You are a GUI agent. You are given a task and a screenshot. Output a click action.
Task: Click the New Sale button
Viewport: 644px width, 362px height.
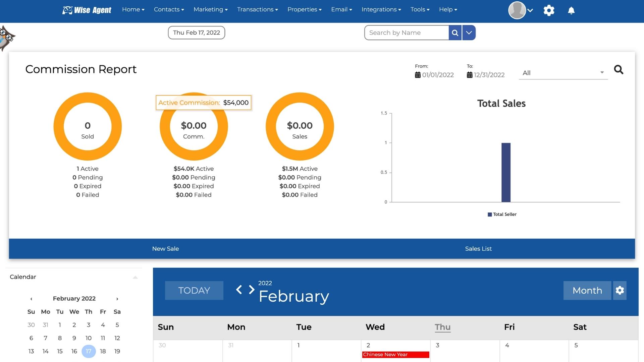[x=165, y=248]
